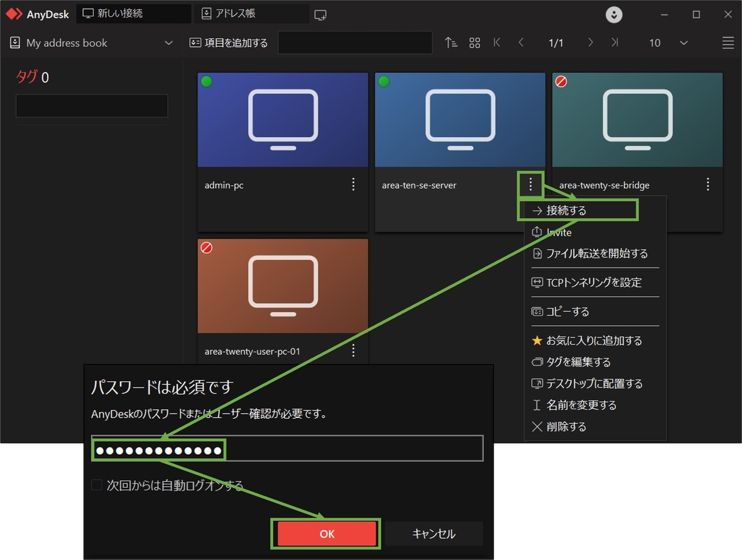The image size is (742, 560).
Task: Choose TCPトンネリングを設定 menu item
Action: tap(595, 282)
